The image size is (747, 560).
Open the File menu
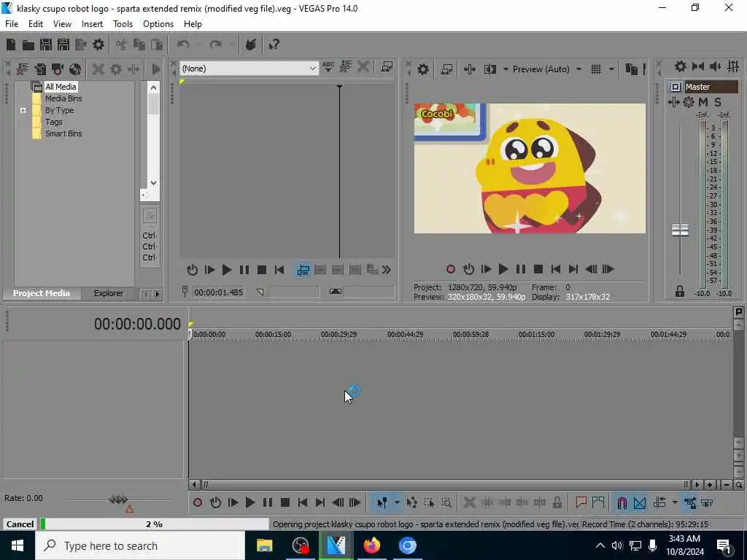(12, 24)
